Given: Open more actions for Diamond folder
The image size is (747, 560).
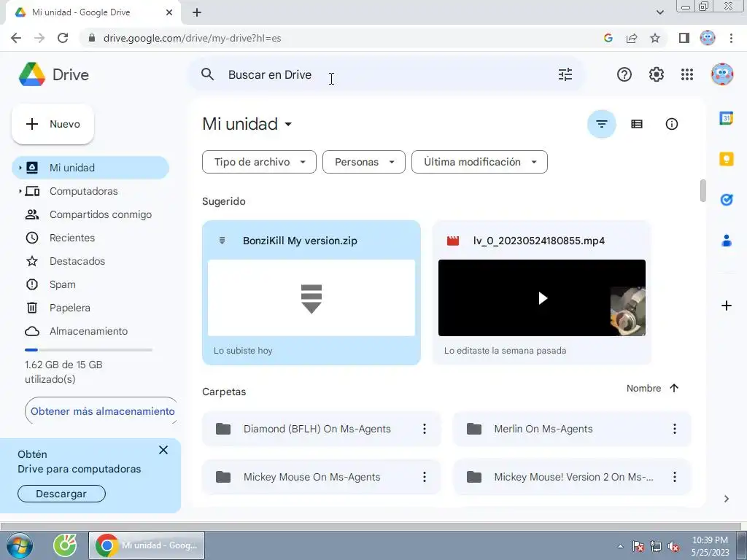Looking at the screenshot, I should [x=424, y=429].
